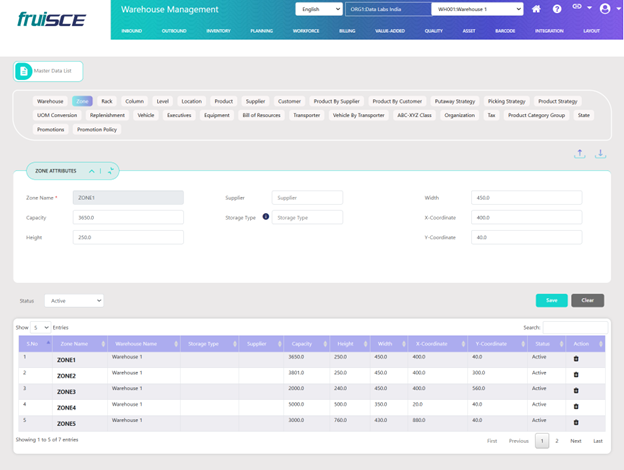Click the table Search input field
The image size is (624, 470).
click(575, 327)
